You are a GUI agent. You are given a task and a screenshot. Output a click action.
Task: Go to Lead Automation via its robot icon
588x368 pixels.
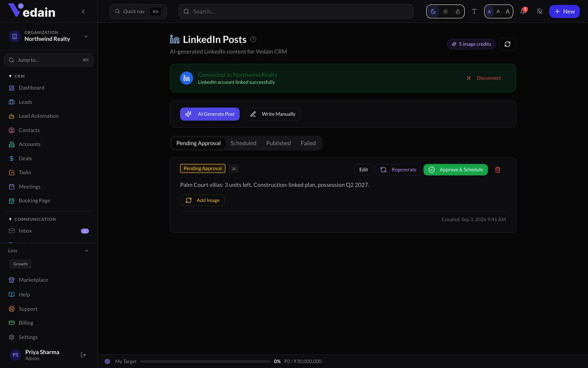[x=11, y=116]
